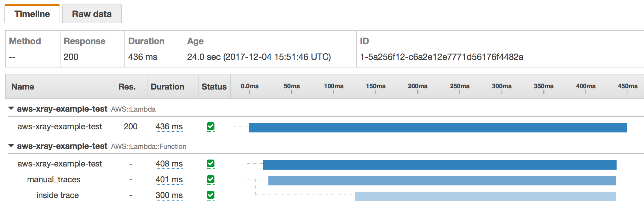Click the inside trace status check icon
This screenshot has width=644, height=210.
pos(210,195)
